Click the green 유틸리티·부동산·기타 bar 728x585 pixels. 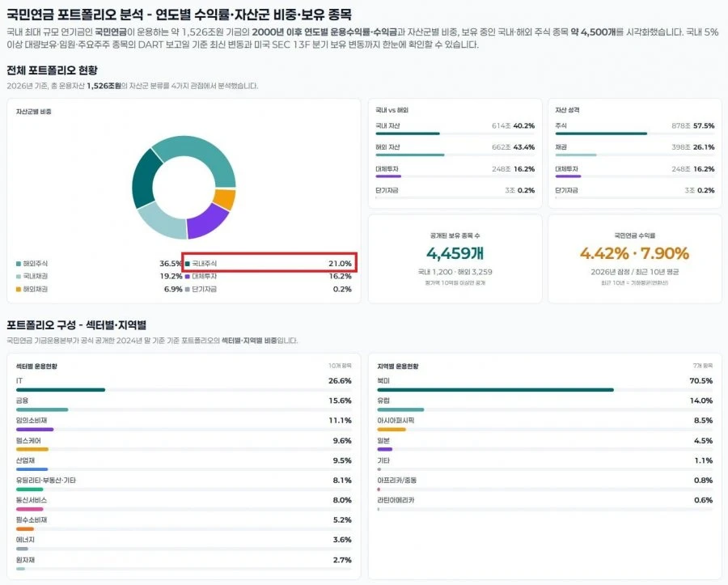coord(30,490)
